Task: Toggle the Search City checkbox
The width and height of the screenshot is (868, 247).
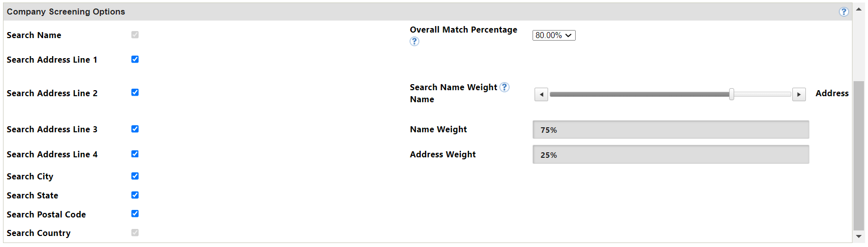Action: [x=135, y=176]
